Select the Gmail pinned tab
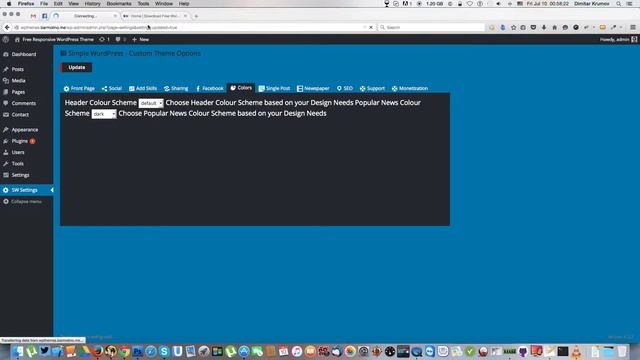 click(x=33, y=16)
